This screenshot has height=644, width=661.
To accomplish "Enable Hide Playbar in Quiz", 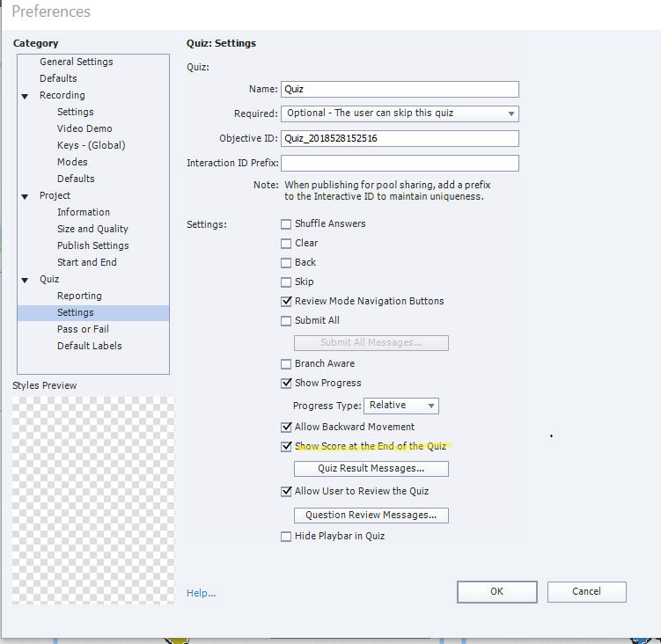I will tap(286, 536).
